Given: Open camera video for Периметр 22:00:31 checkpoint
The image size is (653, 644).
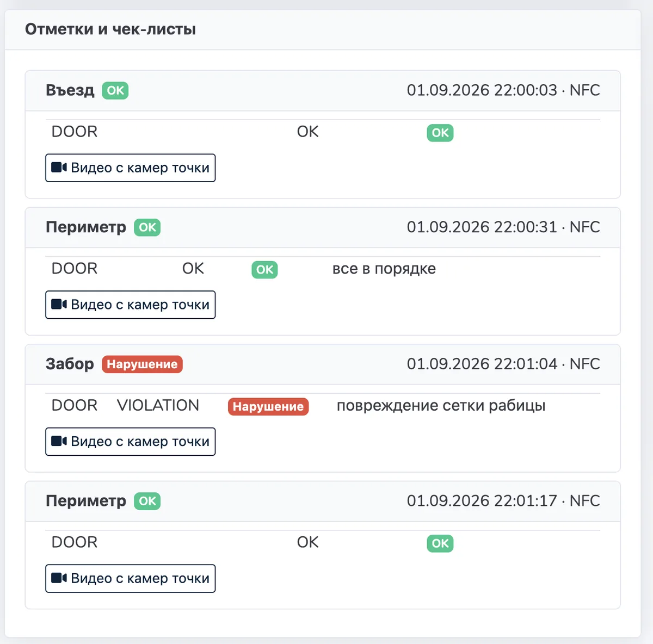Looking at the screenshot, I should point(131,305).
